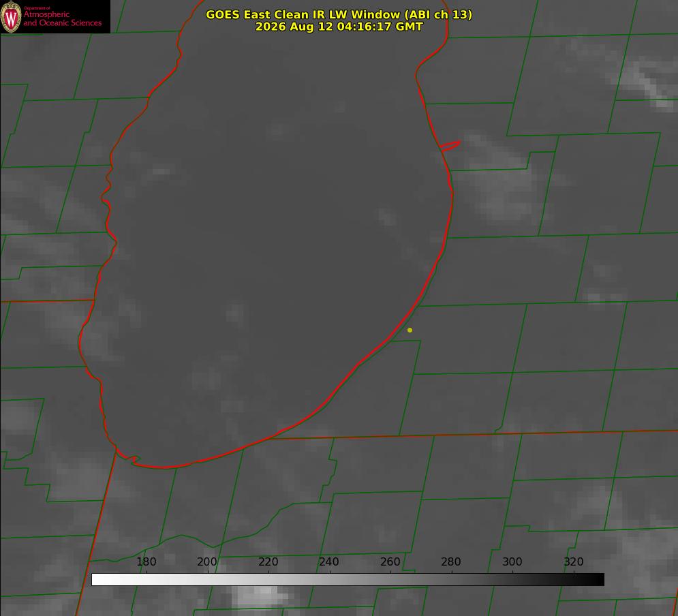678x616 pixels.
Task: Click the 300 label on the colorbar
Action: click(x=512, y=561)
